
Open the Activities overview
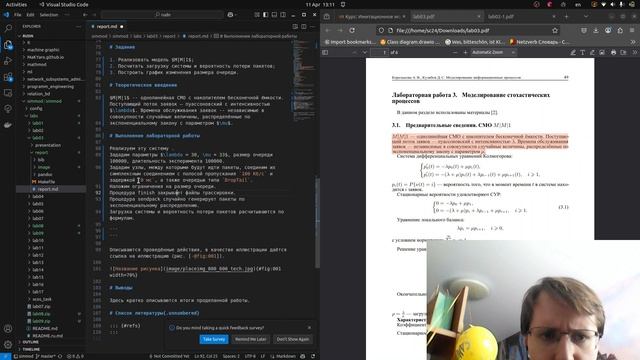[16, 4]
